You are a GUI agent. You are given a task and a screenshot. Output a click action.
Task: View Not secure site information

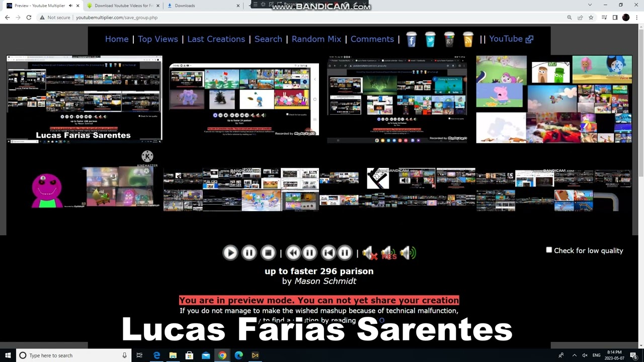tap(55, 18)
